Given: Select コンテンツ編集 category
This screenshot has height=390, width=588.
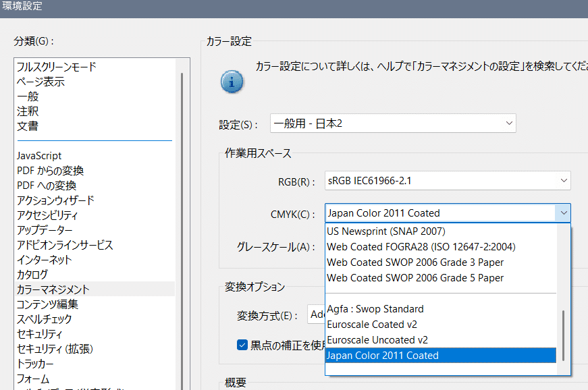Looking at the screenshot, I should click(95, 304).
